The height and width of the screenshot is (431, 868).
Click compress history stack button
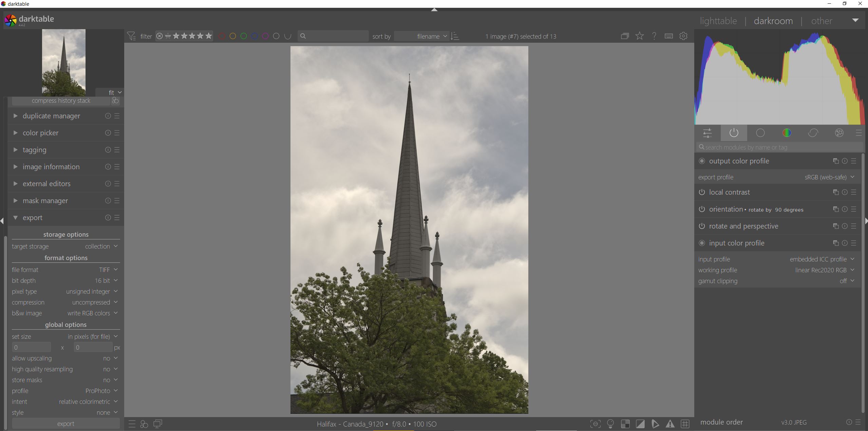61,101
